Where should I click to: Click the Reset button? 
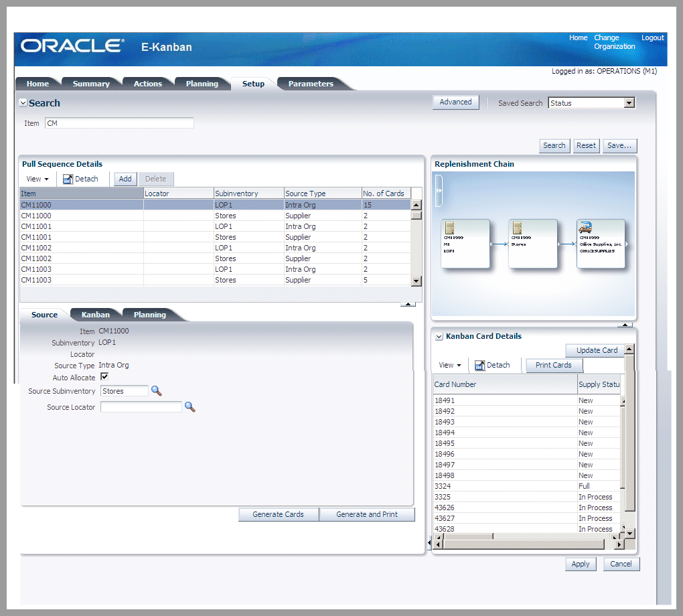click(x=586, y=145)
